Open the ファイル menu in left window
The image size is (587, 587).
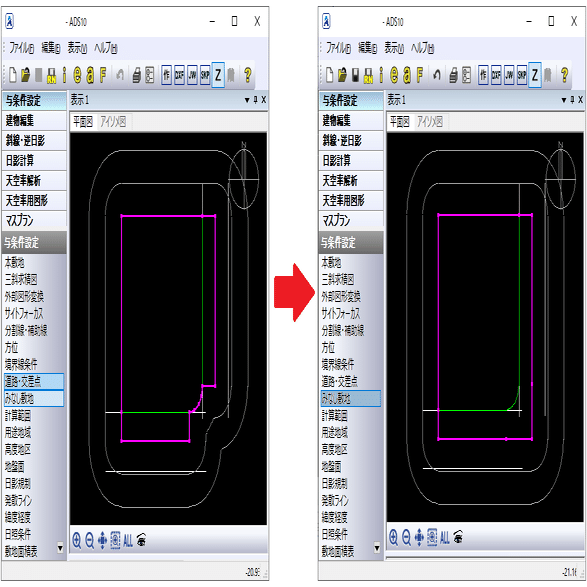(x=21, y=48)
